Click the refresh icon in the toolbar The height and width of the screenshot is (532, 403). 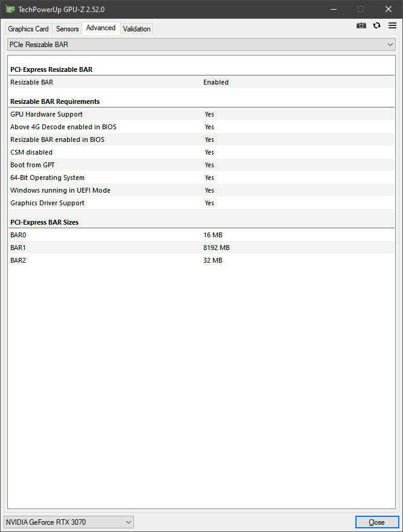(x=376, y=25)
